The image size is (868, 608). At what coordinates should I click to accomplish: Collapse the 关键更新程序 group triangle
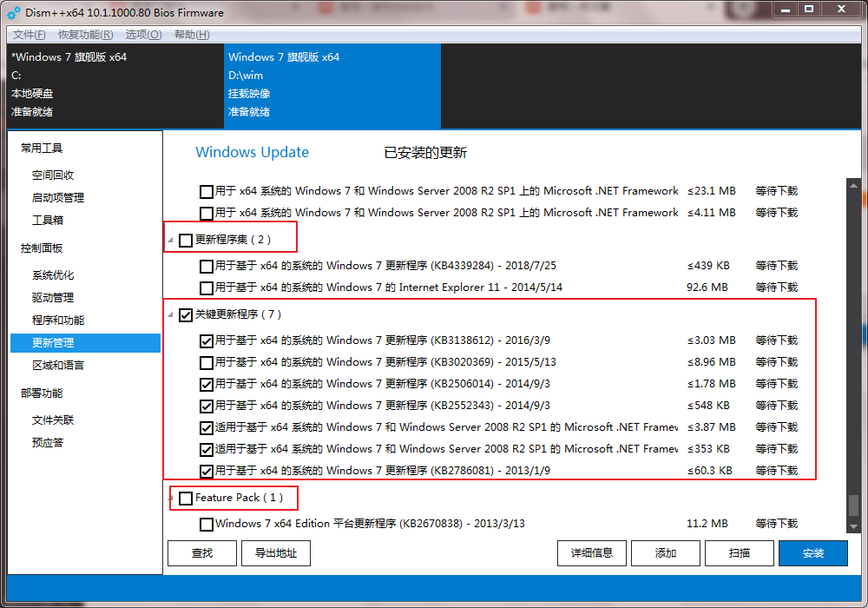(x=170, y=315)
